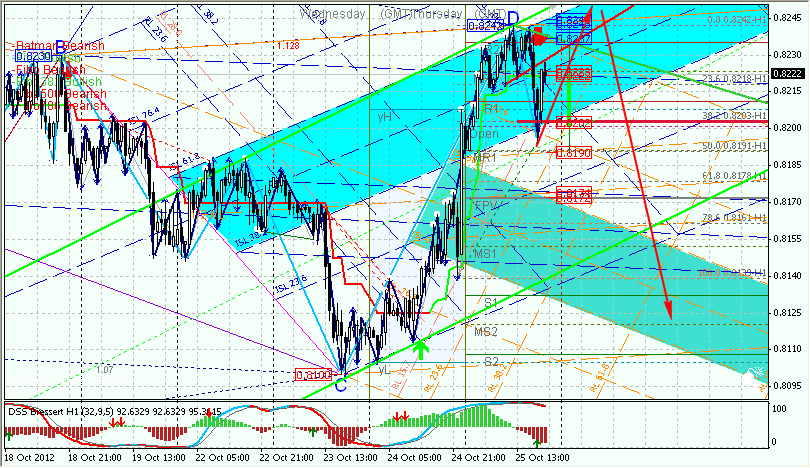Click the blue 'B' wave point label

[x=61, y=47]
